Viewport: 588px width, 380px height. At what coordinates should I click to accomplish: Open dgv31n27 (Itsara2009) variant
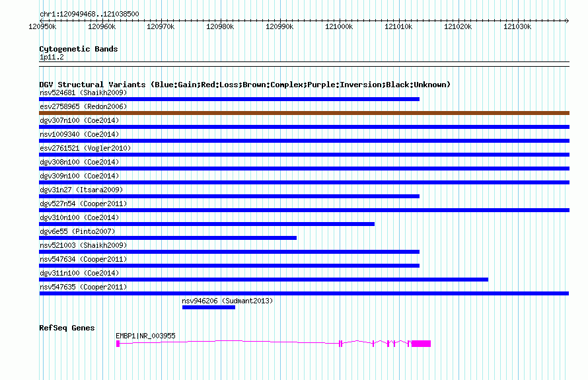pos(81,190)
